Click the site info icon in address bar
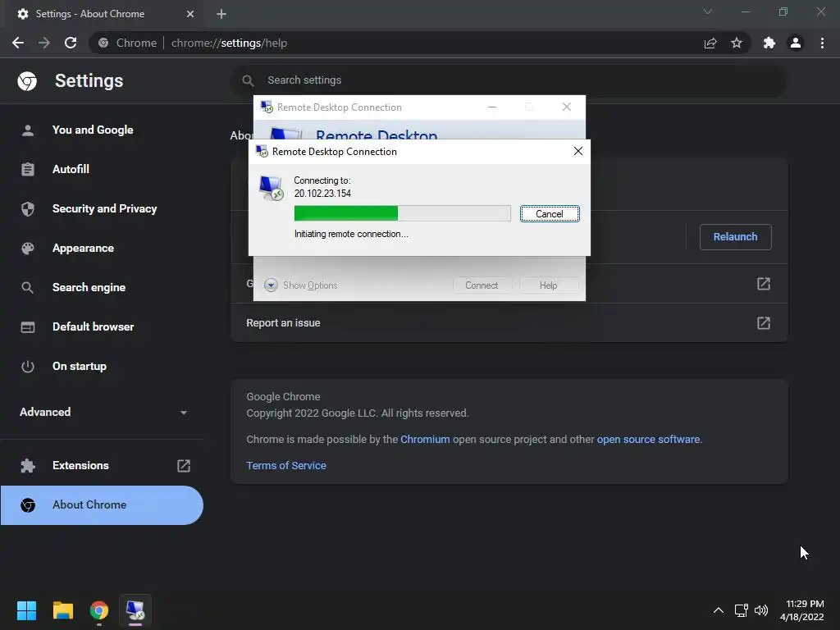The image size is (840, 630). pyautogui.click(x=103, y=43)
